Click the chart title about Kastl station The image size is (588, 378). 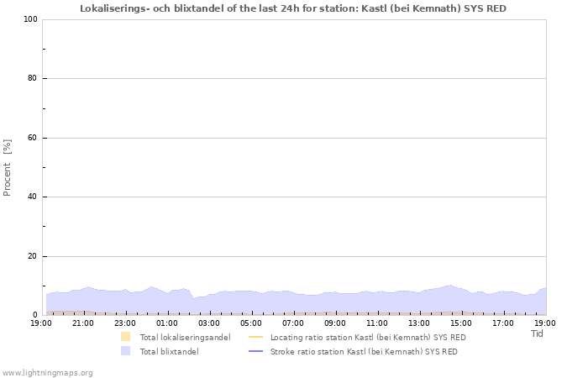click(x=293, y=8)
